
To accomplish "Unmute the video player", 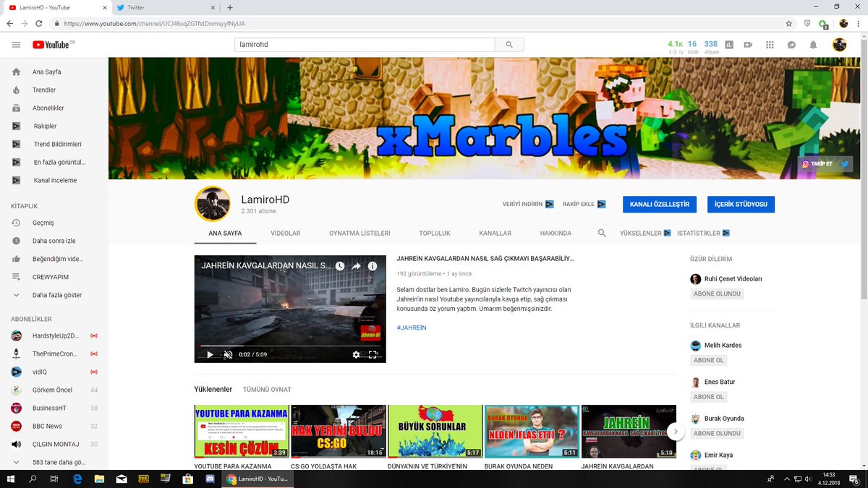I will tap(228, 355).
